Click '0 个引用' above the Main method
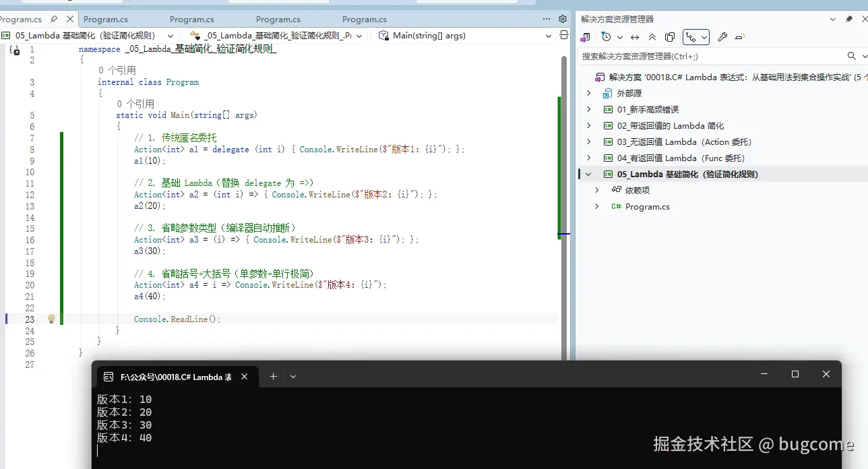Screen dimensions: 868x469 135,104
